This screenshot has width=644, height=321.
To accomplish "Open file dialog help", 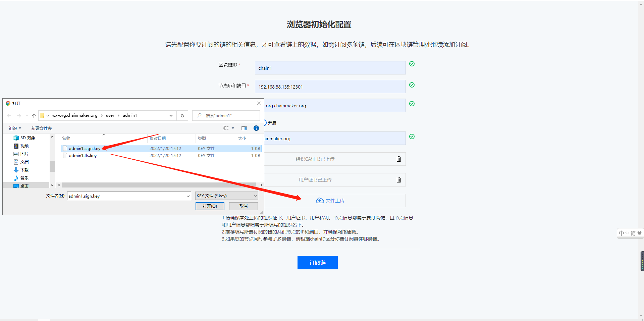I will pyautogui.click(x=256, y=128).
